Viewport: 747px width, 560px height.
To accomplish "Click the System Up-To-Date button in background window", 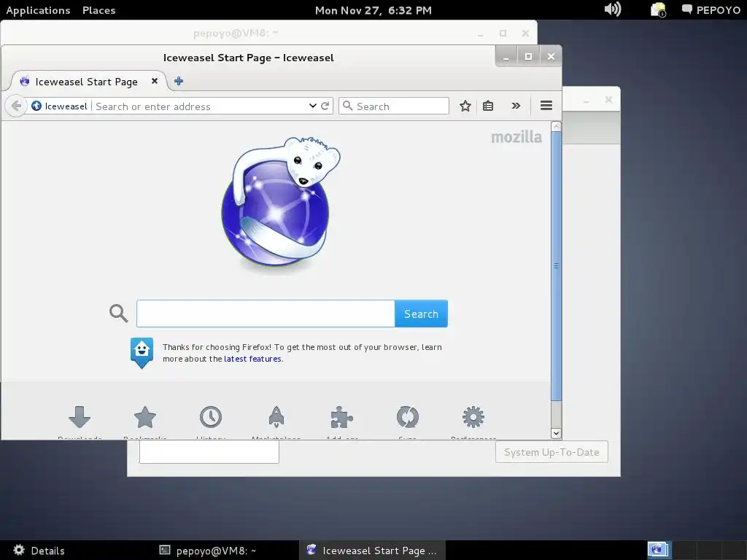I will tap(551, 452).
